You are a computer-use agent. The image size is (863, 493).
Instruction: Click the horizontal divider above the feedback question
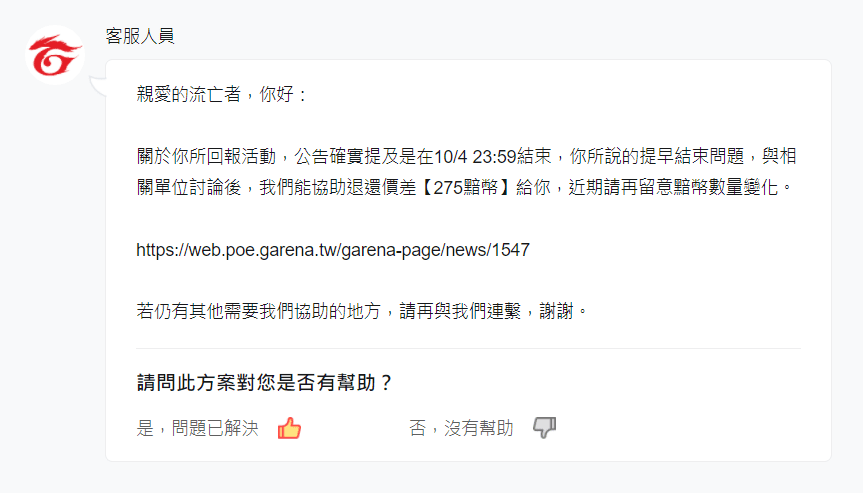pyautogui.click(x=468, y=348)
